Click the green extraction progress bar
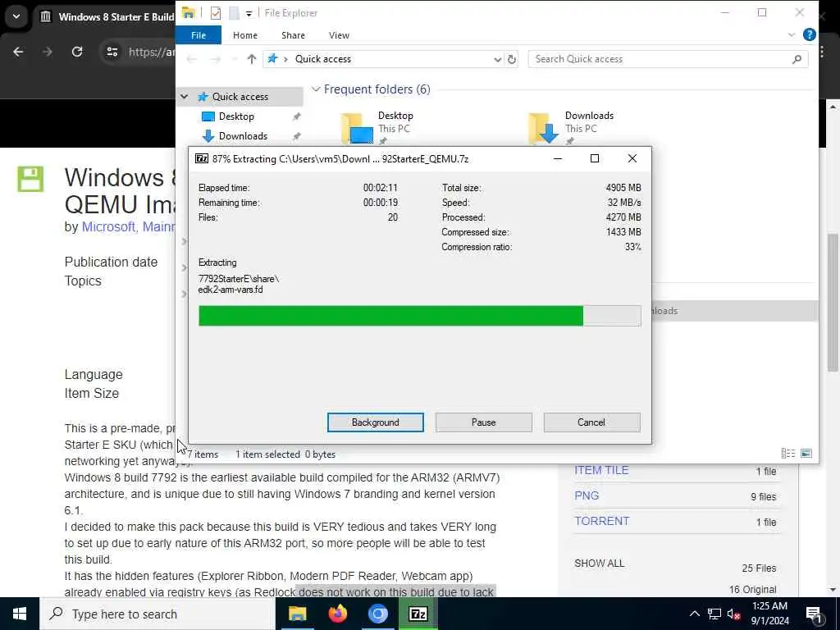 point(419,316)
